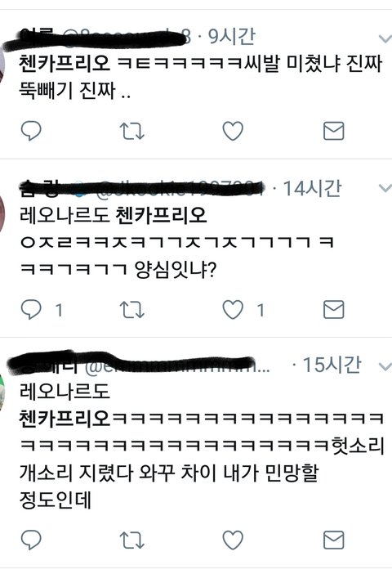Retweet the 양심잇냐 tweet

pyautogui.click(x=132, y=310)
